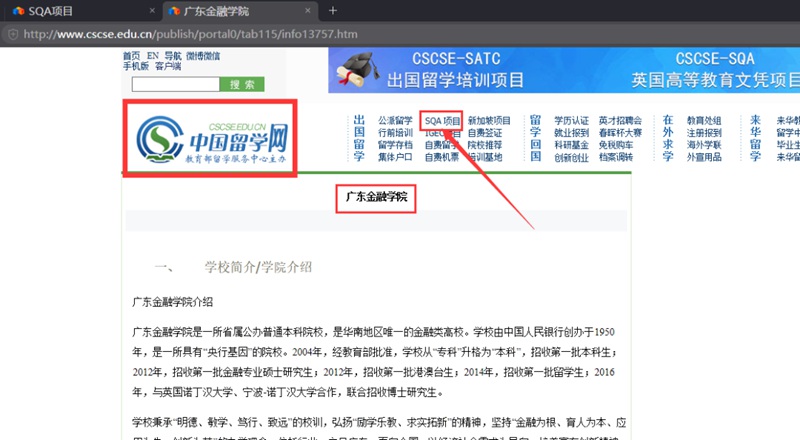
Task: Switch to the 广东金融学院 browser tab
Action: click(240, 11)
